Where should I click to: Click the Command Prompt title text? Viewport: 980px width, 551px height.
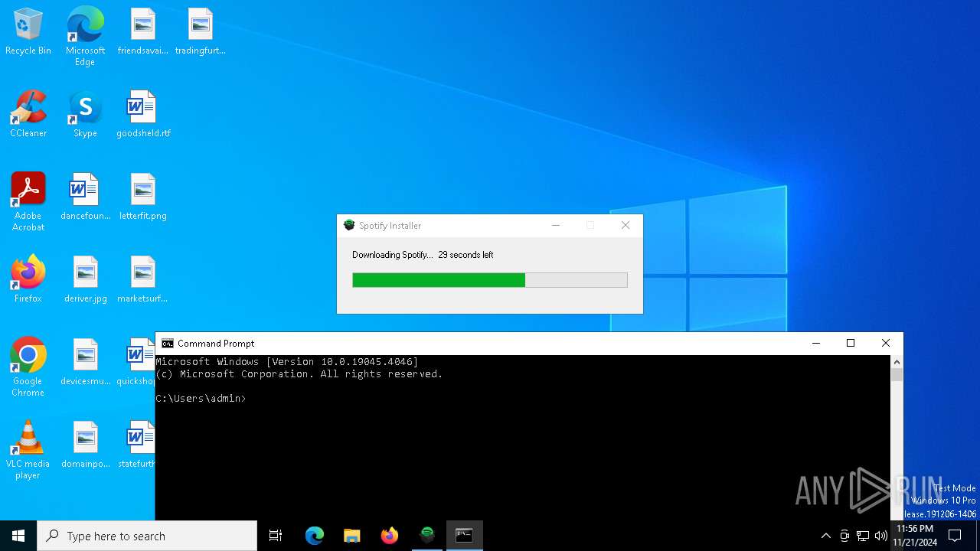(216, 344)
